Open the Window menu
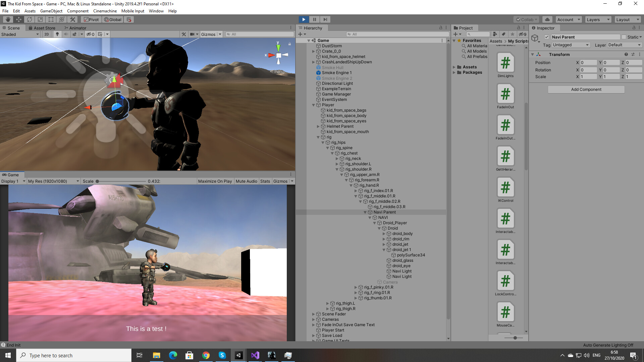 click(x=156, y=11)
